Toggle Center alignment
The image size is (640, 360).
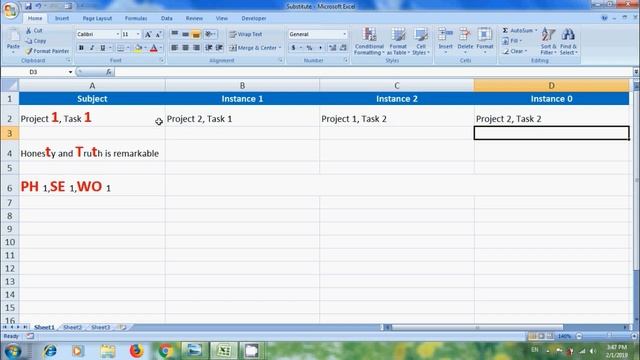tap(185, 48)
